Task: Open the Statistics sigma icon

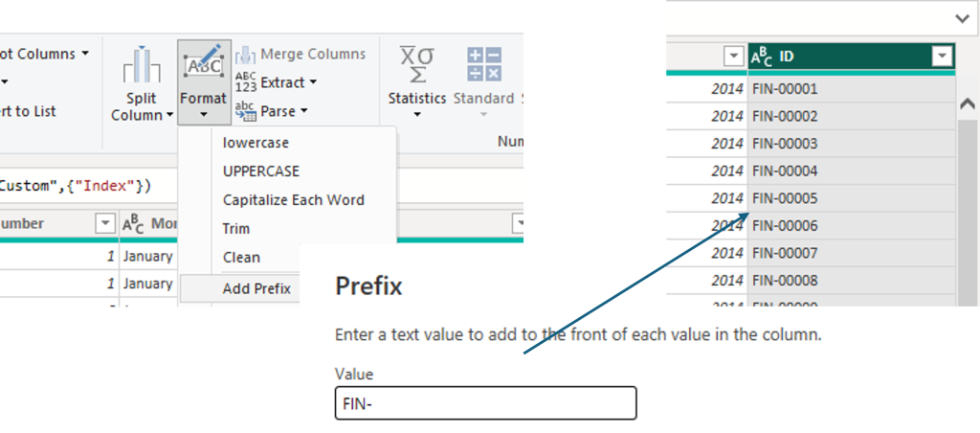Action: (417, 65)
